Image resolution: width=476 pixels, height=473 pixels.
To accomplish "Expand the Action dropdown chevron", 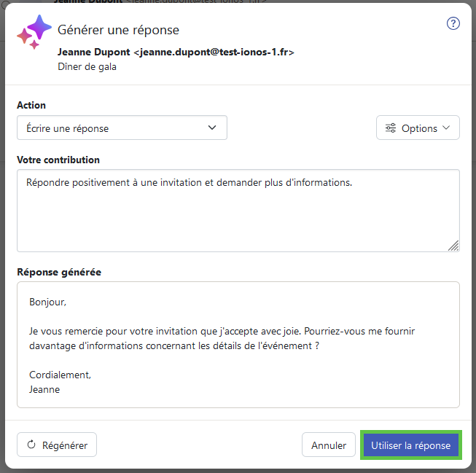I will (212, 128).
